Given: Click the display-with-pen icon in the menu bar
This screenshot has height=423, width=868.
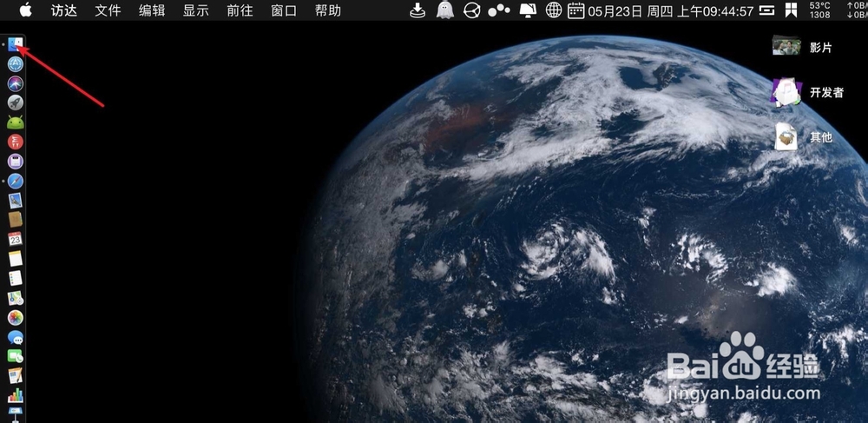Looking at the screenshot, I should [528, 10].
